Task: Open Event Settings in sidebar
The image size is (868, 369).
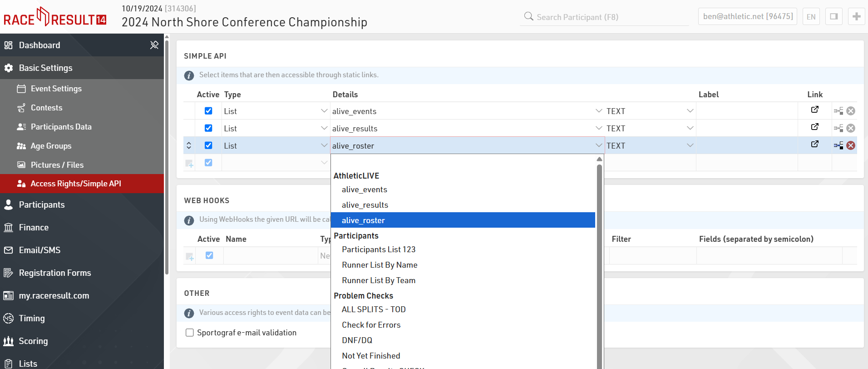Action: (56, 89)
